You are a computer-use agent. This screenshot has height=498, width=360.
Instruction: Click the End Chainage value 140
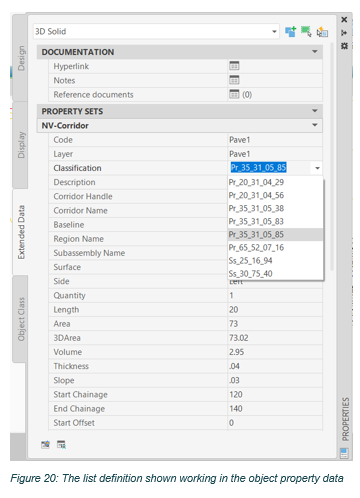pyautogui.click(x=236, y=409)
